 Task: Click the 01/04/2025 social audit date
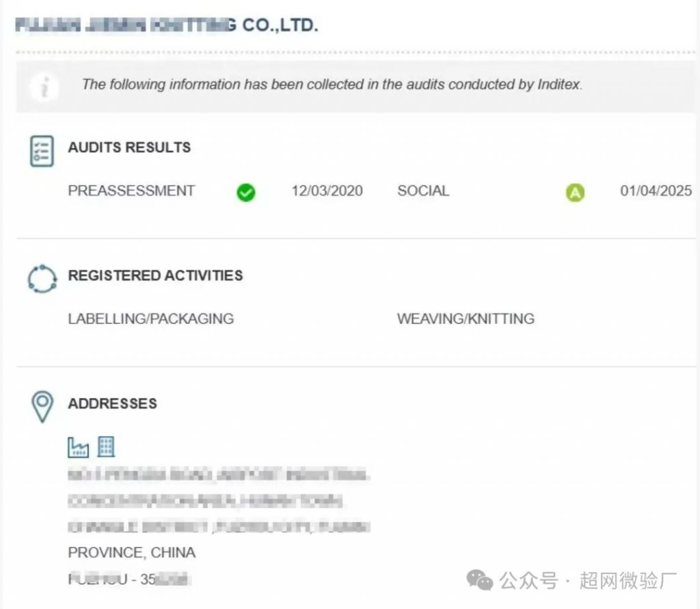coord(656,191)
